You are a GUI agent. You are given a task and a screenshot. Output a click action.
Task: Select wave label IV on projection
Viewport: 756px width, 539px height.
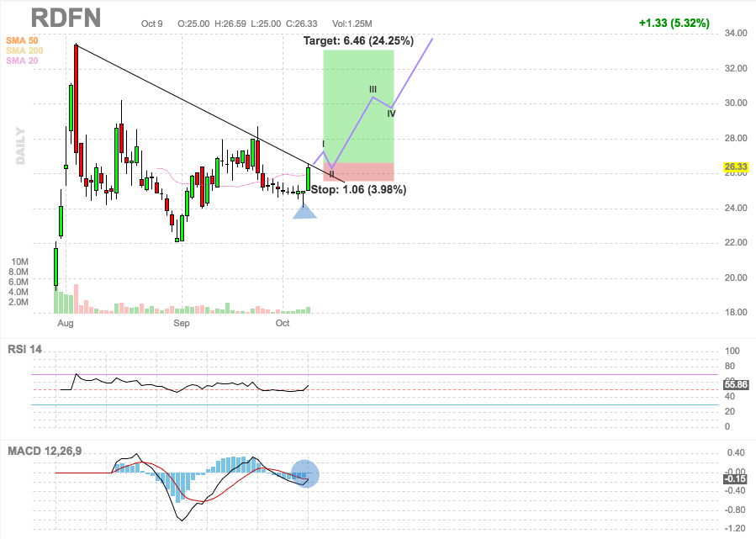tap(392, 113)
